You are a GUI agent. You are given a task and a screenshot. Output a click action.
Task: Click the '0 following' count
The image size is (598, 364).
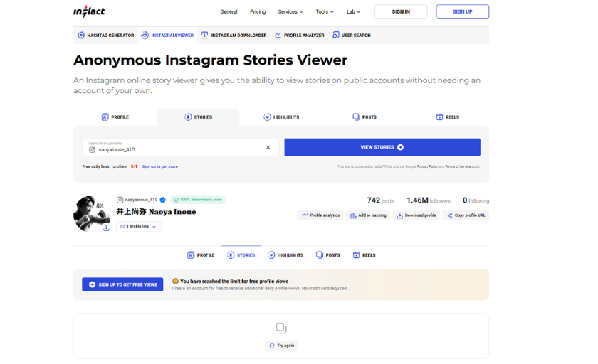(x=476, y=200)
